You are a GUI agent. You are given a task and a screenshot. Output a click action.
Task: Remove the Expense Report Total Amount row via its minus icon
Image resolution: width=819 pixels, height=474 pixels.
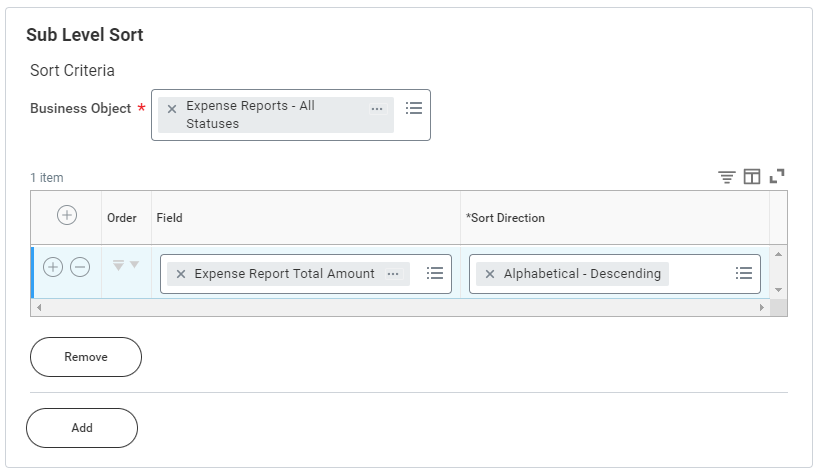click(80, 267)
